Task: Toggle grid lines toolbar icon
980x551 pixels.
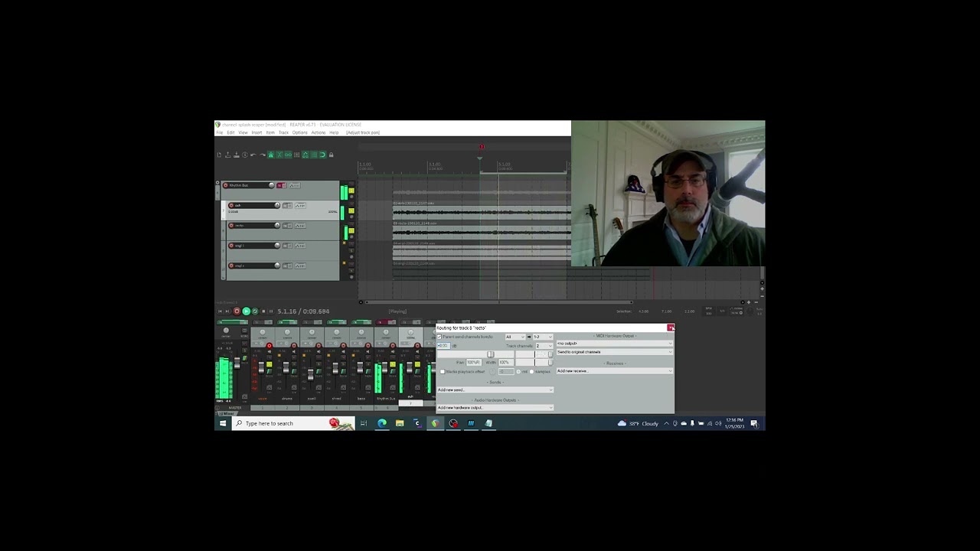Action: [x=314, y=155]
